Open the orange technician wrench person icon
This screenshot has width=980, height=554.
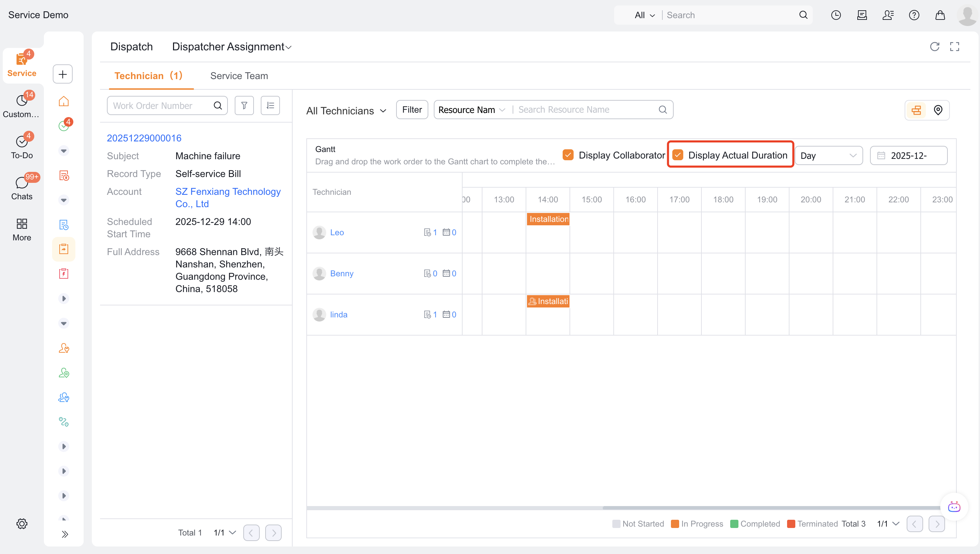pyautogui.click(x=64, y=348)
